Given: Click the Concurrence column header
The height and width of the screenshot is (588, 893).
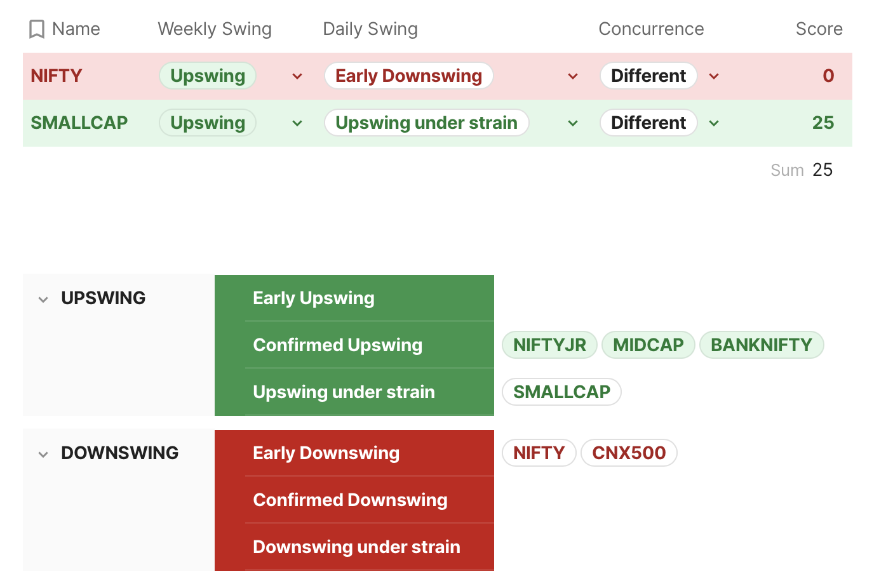Looking at the screenshot, I should [x=650, y=29].
